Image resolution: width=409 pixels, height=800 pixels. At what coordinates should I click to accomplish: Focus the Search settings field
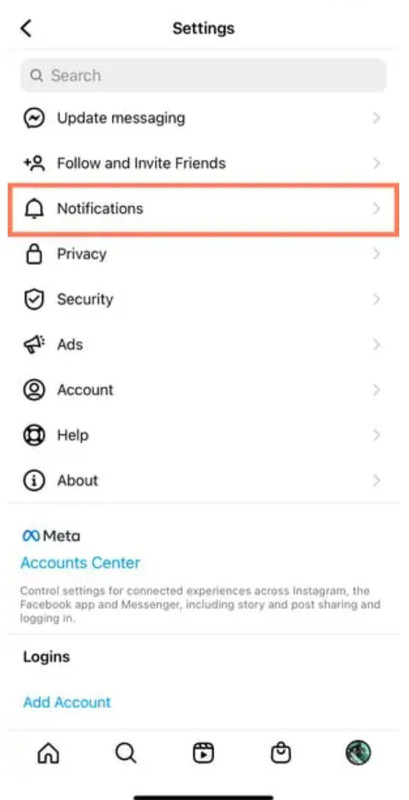tap(203, 76)
